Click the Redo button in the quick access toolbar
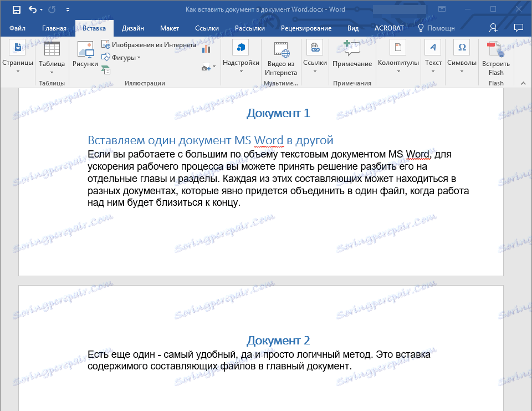This screenshot has height=411, width=532. coord(52,10)
